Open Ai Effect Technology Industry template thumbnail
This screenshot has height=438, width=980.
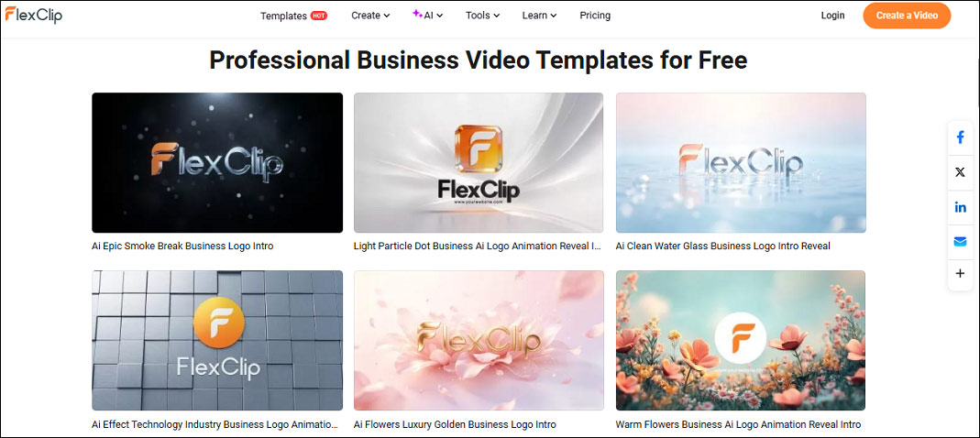tap(217, 340)
